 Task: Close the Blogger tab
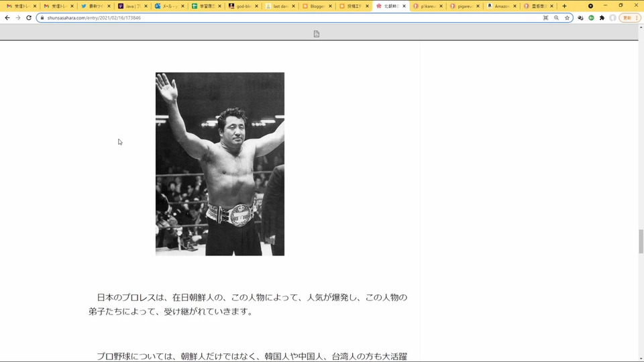click(330, 6)
